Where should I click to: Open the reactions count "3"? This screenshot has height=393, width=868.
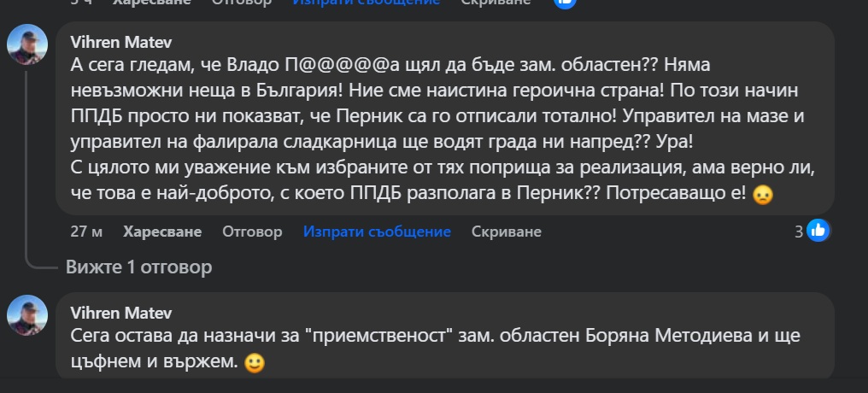click(799, 231)
